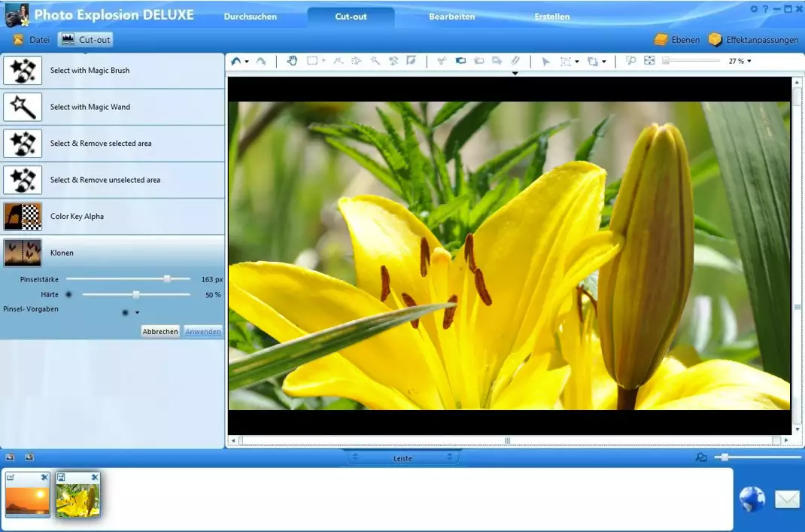Viewport: 805px width, 532px height.
Task: Adjust the Härte slider
Action: [136, 294]
